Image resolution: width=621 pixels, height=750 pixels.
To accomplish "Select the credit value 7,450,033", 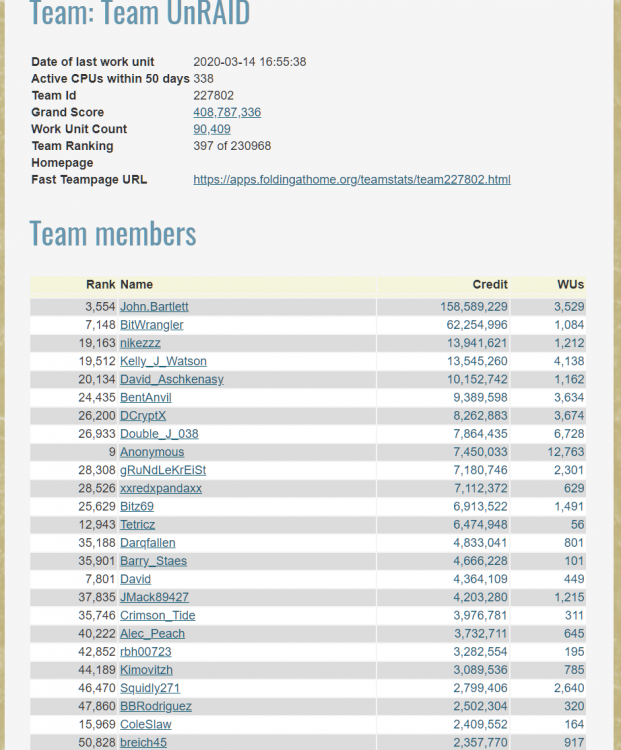I will pos(480,452).
